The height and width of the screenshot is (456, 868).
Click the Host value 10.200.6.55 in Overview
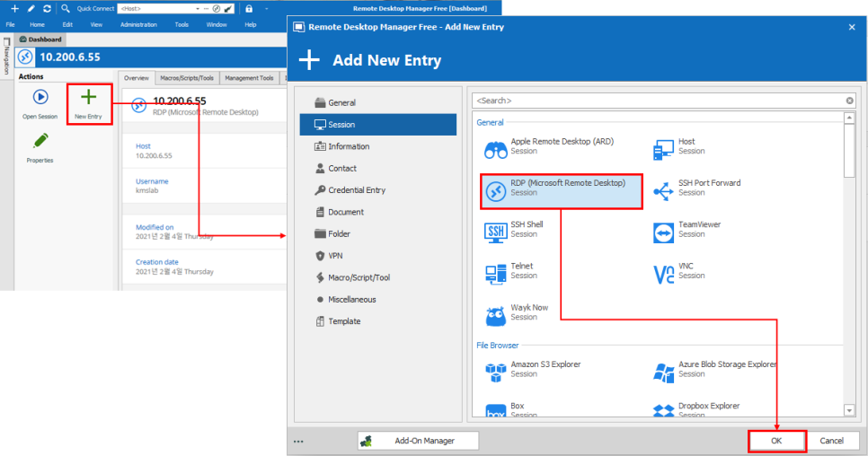coord(154,156)
